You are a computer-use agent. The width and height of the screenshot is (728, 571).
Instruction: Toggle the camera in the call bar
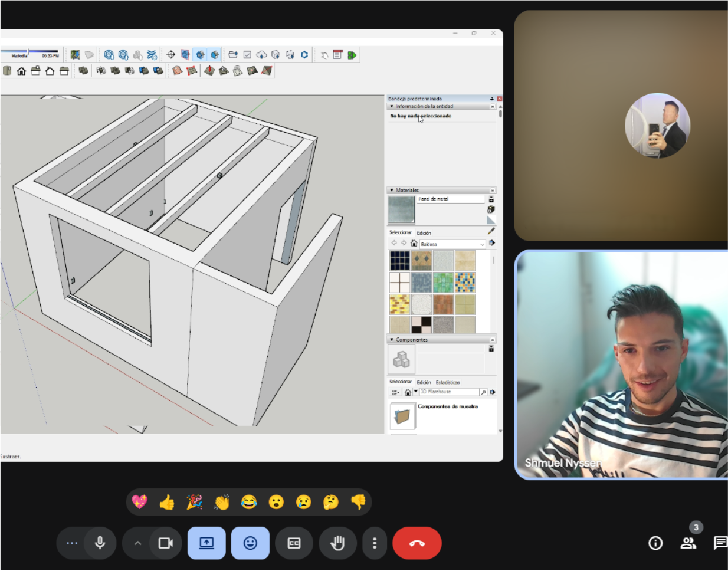coord(166,543)
